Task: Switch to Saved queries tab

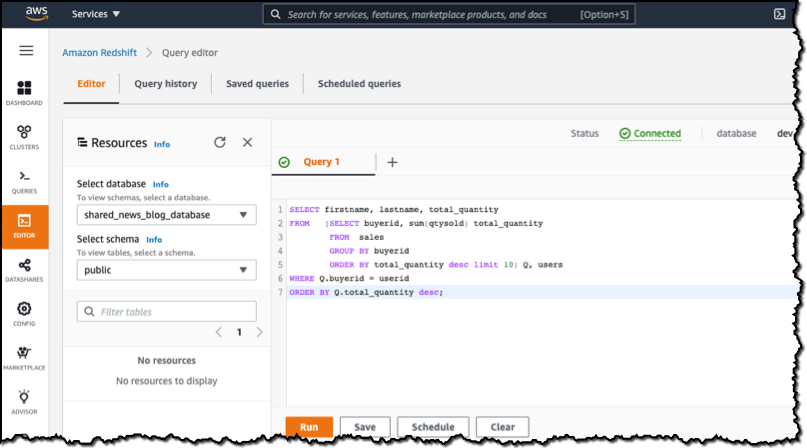Action: 257,83
